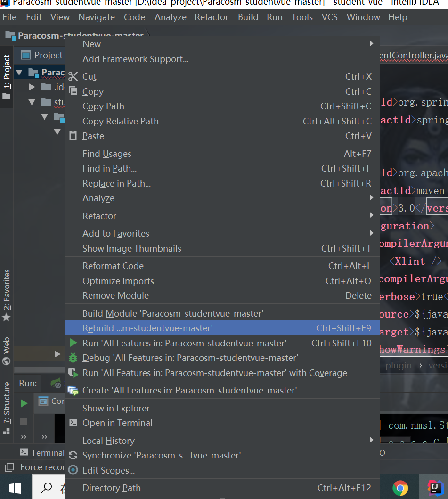The image size is (448, 499).
Task: Click the Edit Scopes circle icon
Action: coord(73,470)
